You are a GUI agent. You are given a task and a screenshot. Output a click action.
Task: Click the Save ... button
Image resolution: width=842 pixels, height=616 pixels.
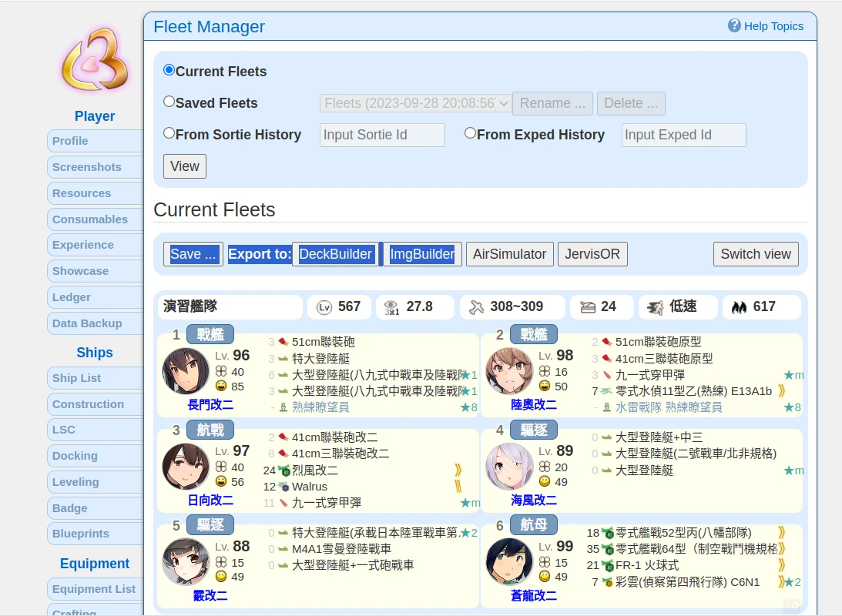(193, 254)
